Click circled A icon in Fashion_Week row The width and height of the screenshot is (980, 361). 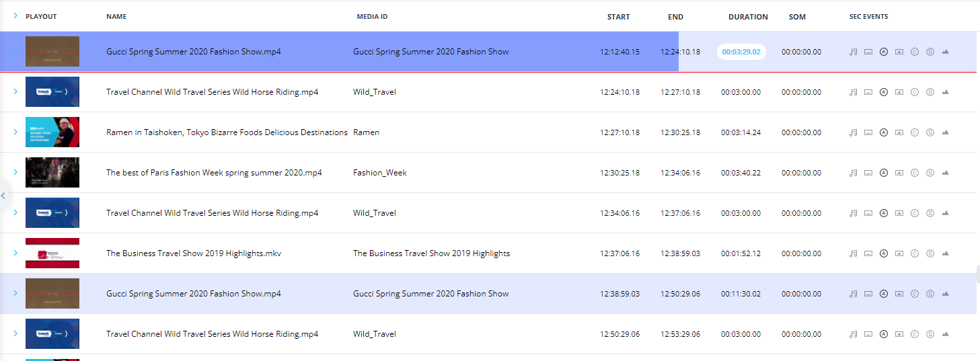[x=884, y=173]
